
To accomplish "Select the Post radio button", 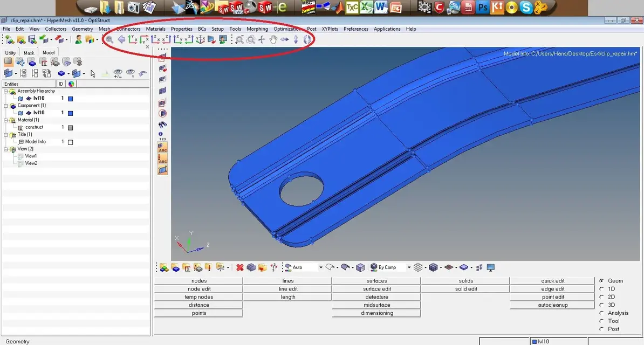I will tap(602, 329).
